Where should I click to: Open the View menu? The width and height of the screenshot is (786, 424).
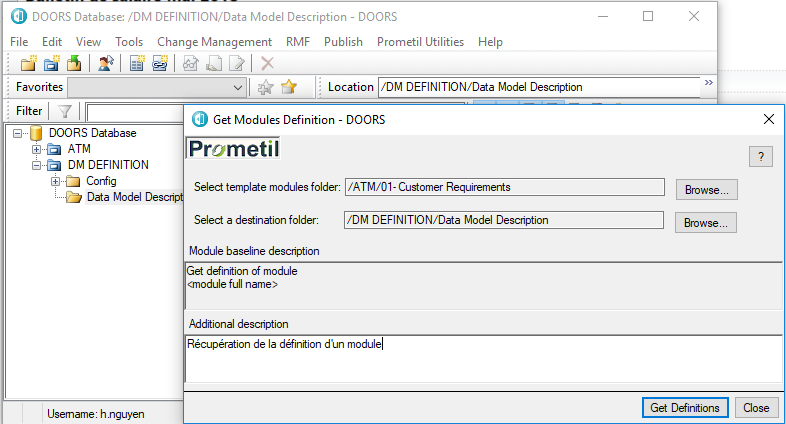[88, 42]
